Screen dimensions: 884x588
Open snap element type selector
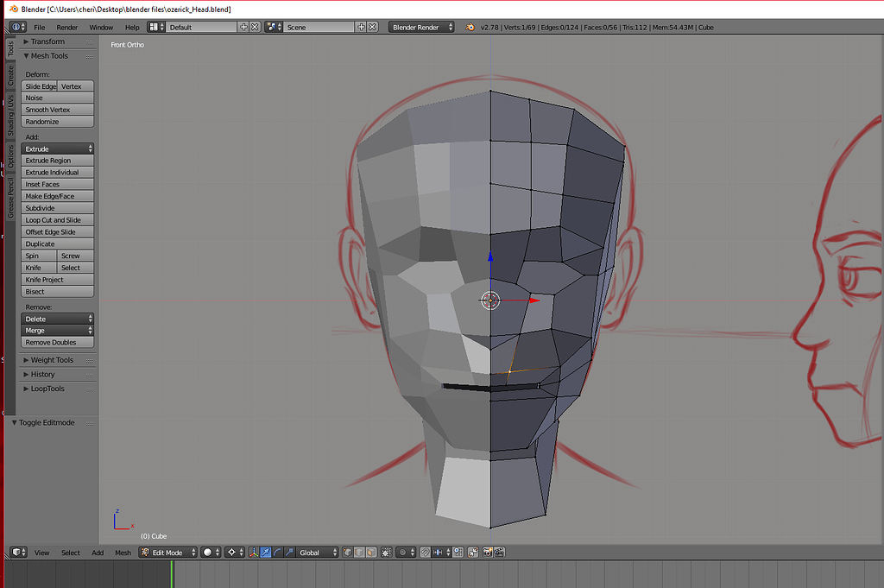441,553
